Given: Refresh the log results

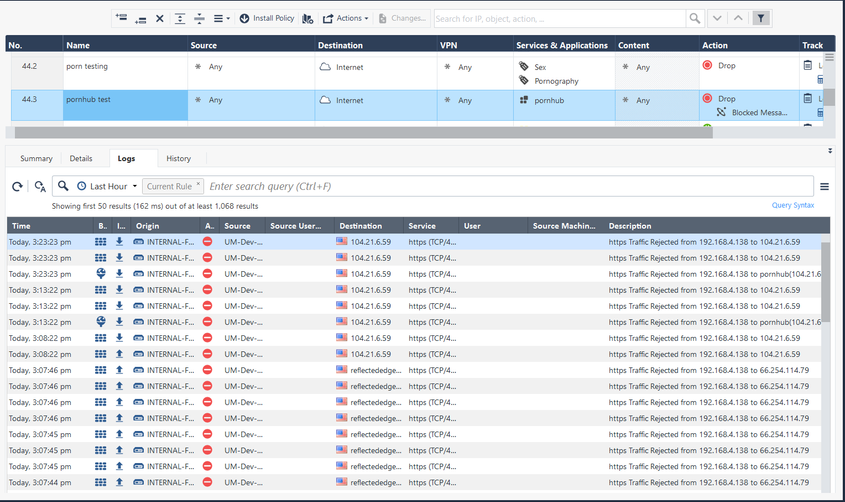Looking at the screenshot, I should (17, 186).
